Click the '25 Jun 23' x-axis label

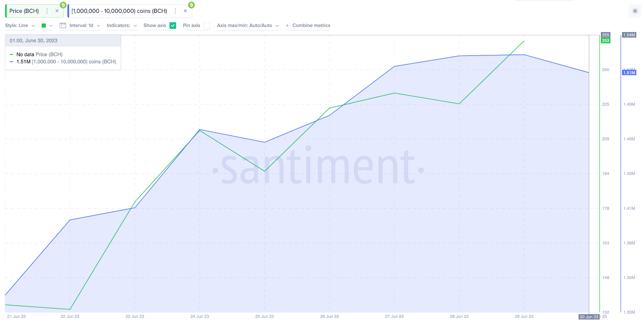point(264,316)
